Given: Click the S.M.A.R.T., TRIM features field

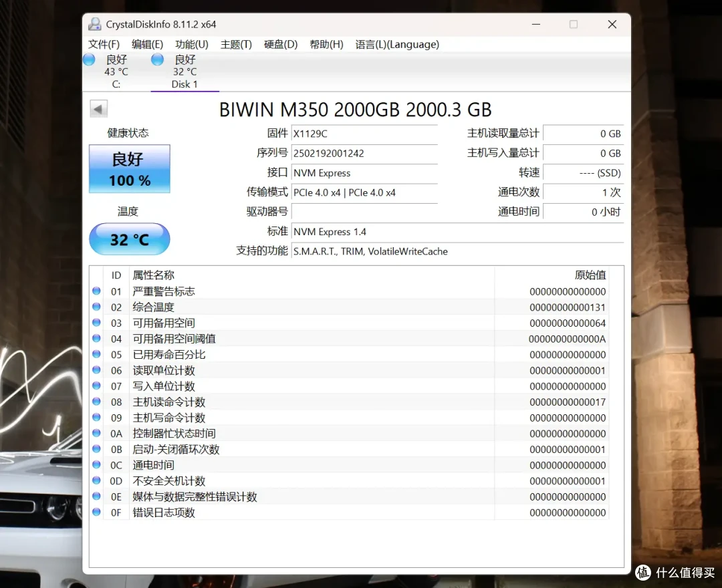Looking at the screenshot, I should 457,252.
